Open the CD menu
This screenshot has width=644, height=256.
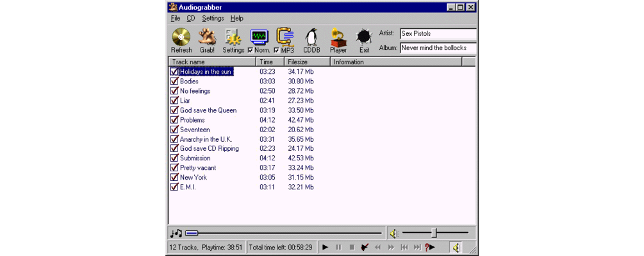[191, 19]
